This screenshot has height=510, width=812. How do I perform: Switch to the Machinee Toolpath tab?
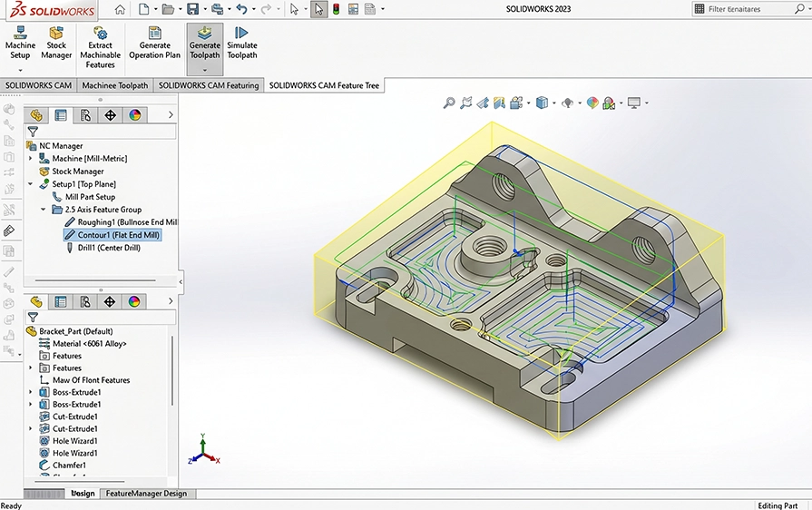(115, 85)
